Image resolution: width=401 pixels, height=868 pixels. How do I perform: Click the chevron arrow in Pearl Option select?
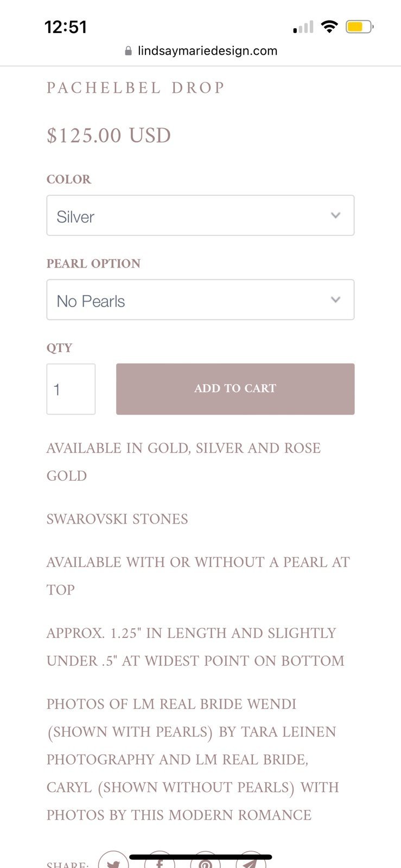coord(335,299)
